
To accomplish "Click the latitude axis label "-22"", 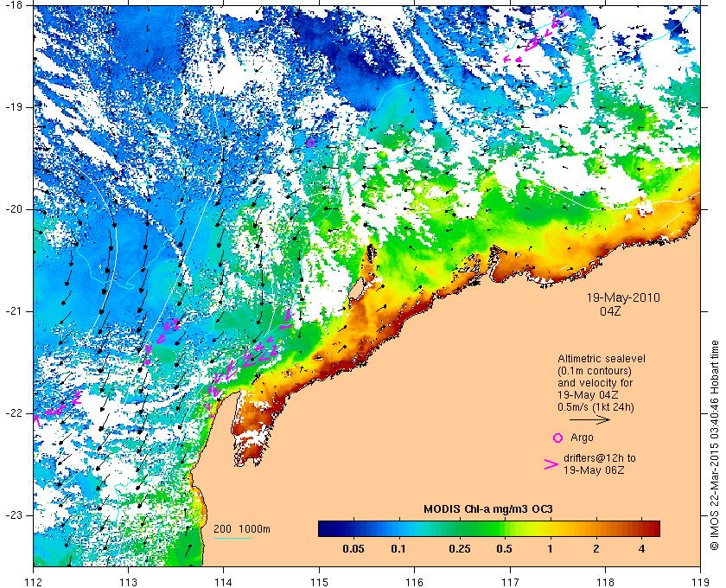I will coord(13,413).
